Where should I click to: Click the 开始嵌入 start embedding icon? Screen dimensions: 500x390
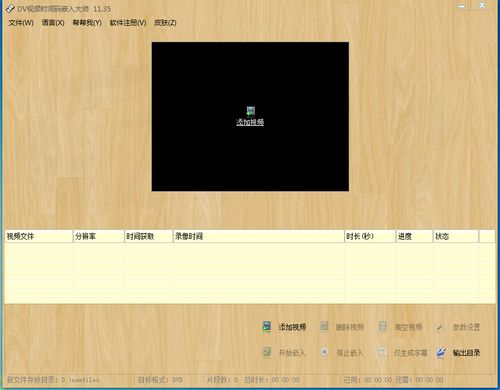coord(267,352)
